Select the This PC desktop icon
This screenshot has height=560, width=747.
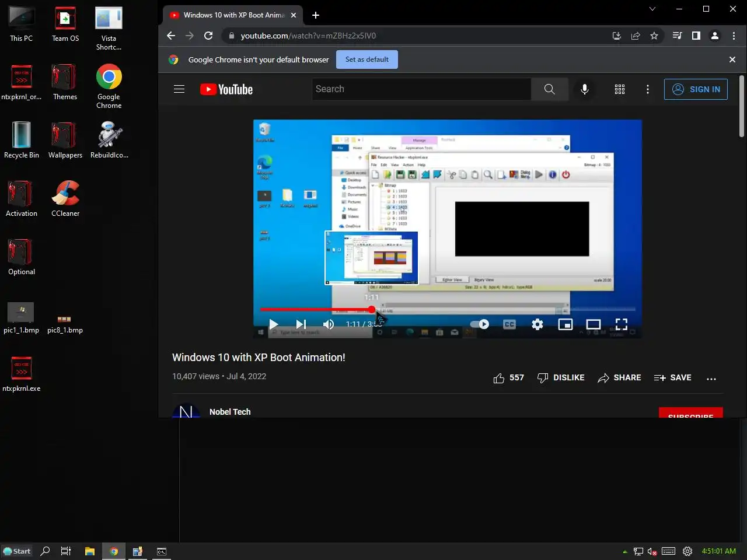(21, 24)
